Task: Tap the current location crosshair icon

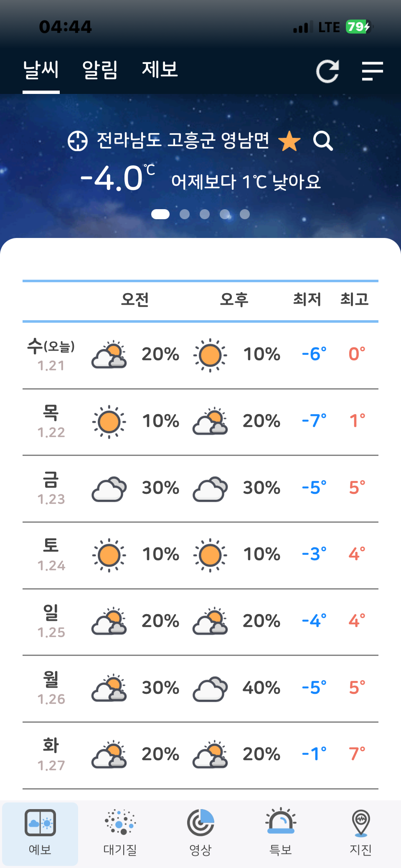Action: click(x=78, y=141)
